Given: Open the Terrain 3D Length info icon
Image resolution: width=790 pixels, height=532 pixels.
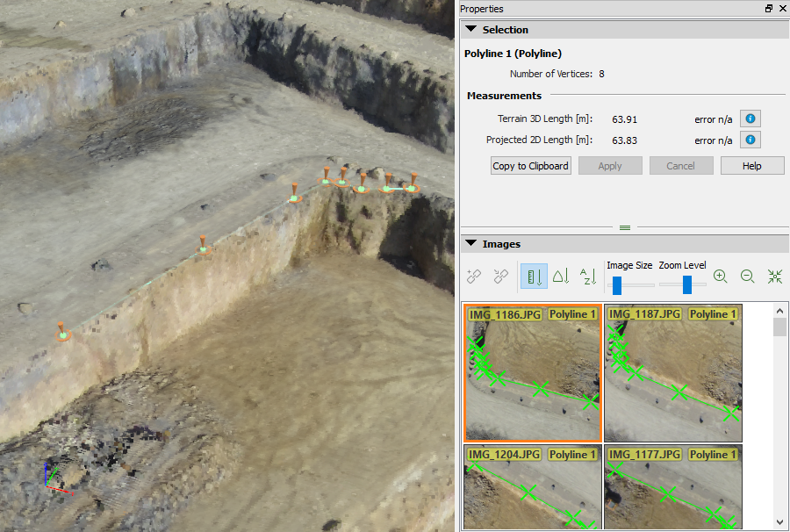Looking at the screenshot, I should click(750, 119).
